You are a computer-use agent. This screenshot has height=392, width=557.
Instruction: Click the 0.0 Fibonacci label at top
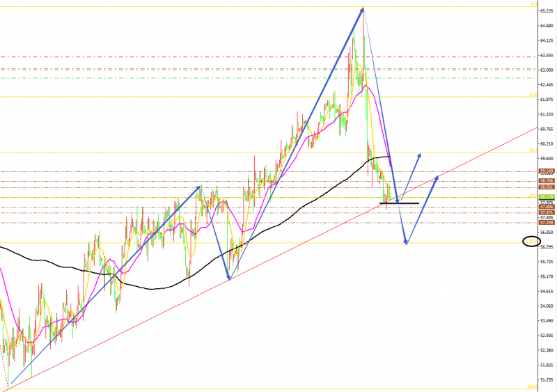tap(534, 4)
